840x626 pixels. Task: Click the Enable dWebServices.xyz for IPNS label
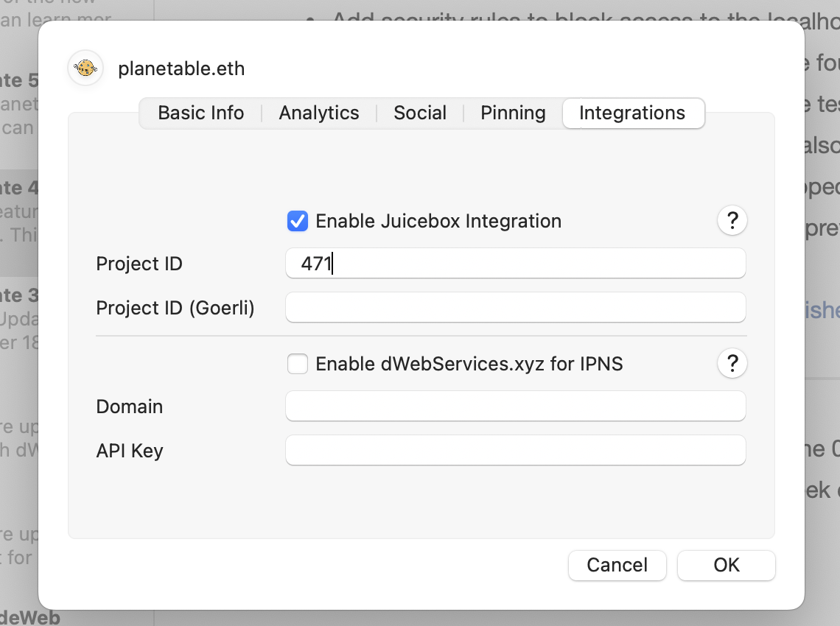(x=469, y=364)
